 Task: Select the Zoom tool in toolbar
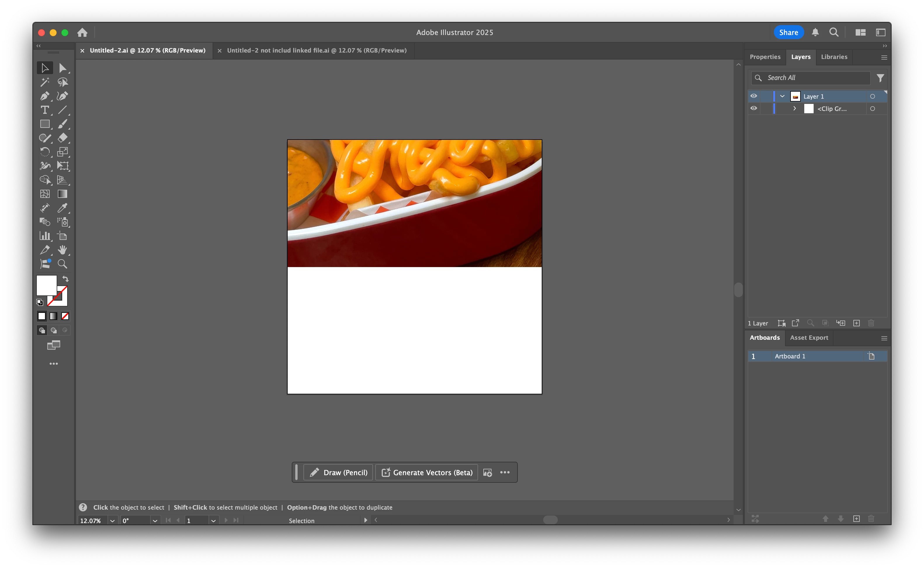pos(62,264)
